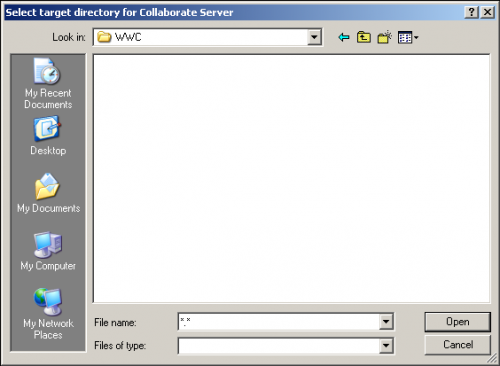This screenshot has height=366, width=500.
Task: Click the Help question mark button
Action: pos(471,12)
